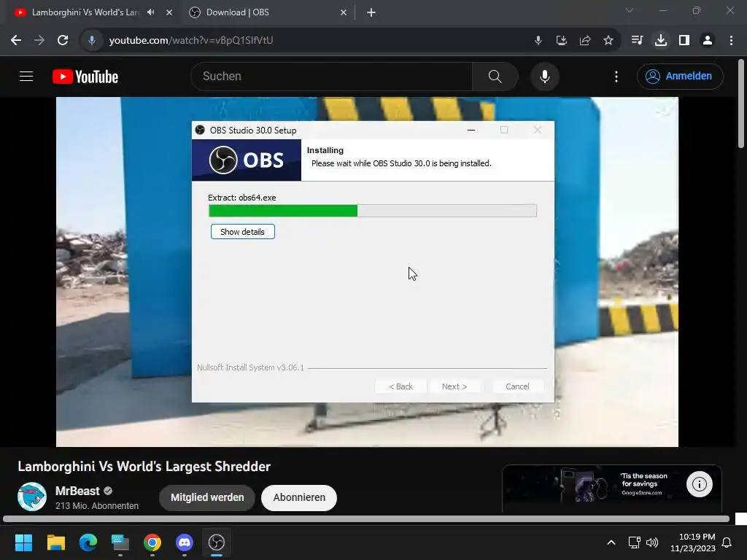747x560 pixels.
Task: Go to the YouTube home logo
Action: coord(85,77)
